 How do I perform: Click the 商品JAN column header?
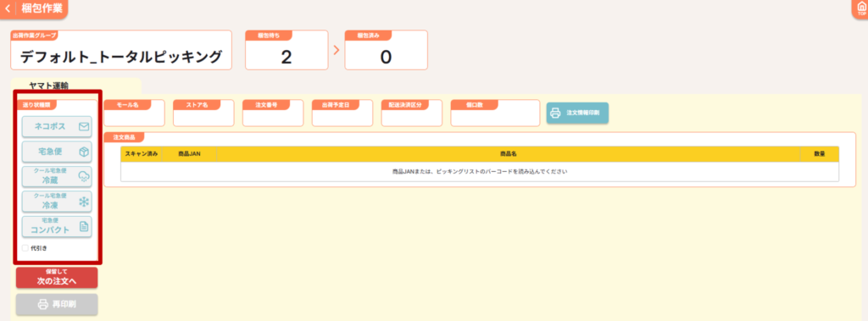point(189,154)
